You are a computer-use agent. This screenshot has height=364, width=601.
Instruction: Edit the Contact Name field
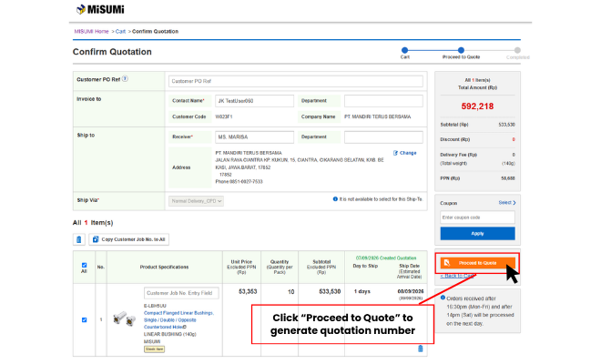254,101
